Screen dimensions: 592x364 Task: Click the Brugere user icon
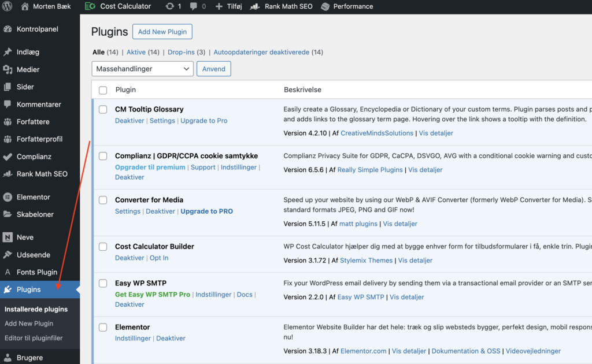(8, 358)
